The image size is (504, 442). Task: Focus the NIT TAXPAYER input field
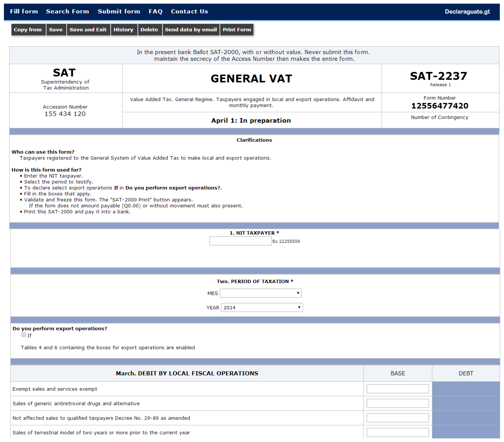240,241
